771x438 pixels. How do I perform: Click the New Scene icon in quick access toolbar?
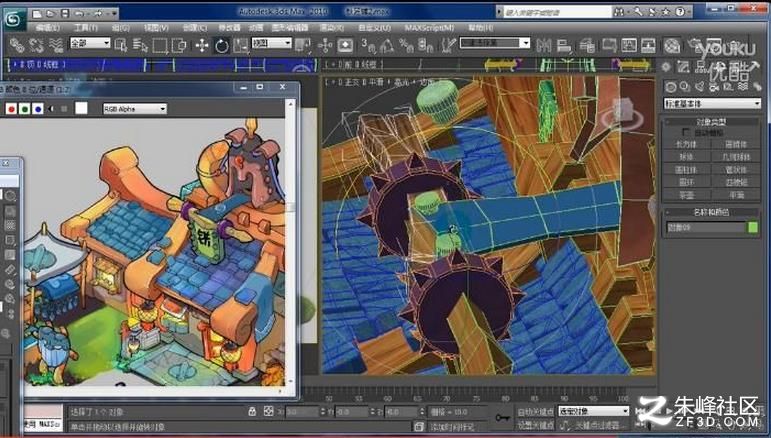(36, 14)
